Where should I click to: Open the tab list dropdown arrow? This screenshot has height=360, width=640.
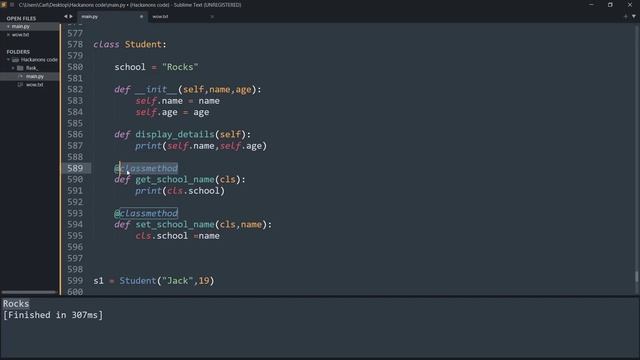634,17
